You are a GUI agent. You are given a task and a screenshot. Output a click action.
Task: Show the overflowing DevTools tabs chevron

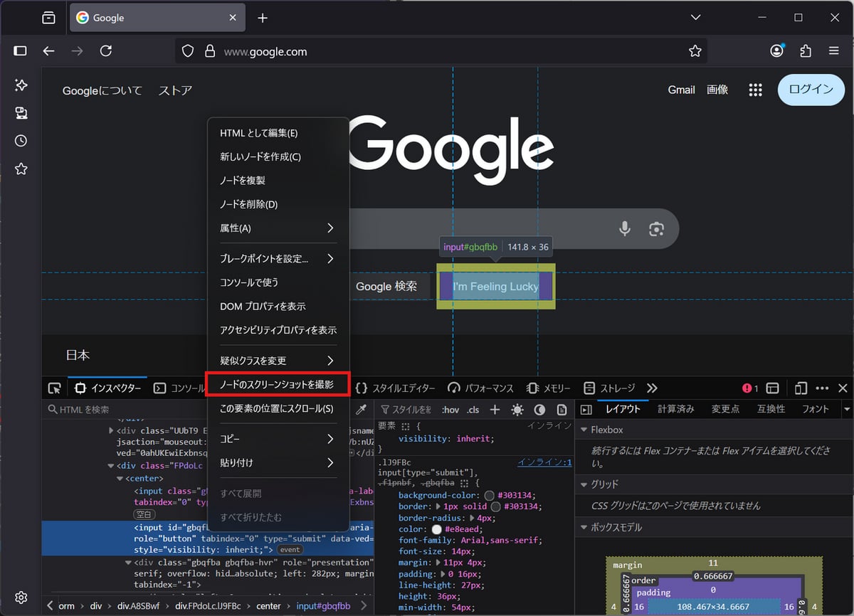pyautogui.click(x=652, y=388)
